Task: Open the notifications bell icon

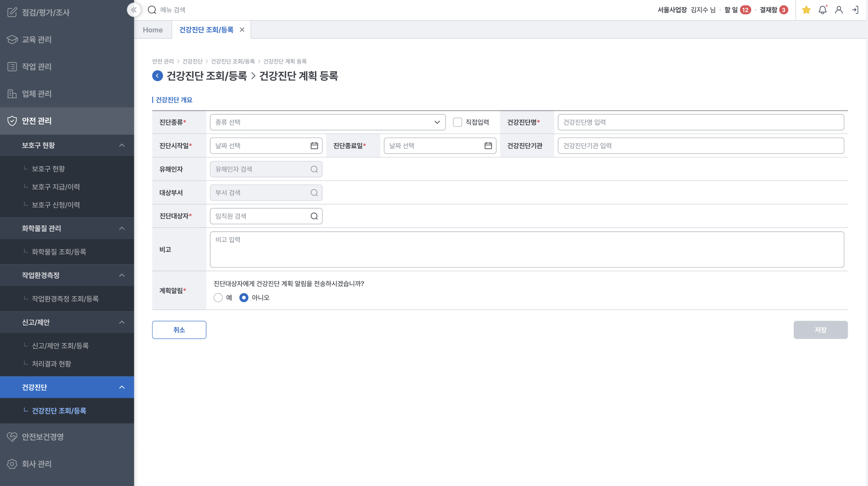Action: point(822,10)
